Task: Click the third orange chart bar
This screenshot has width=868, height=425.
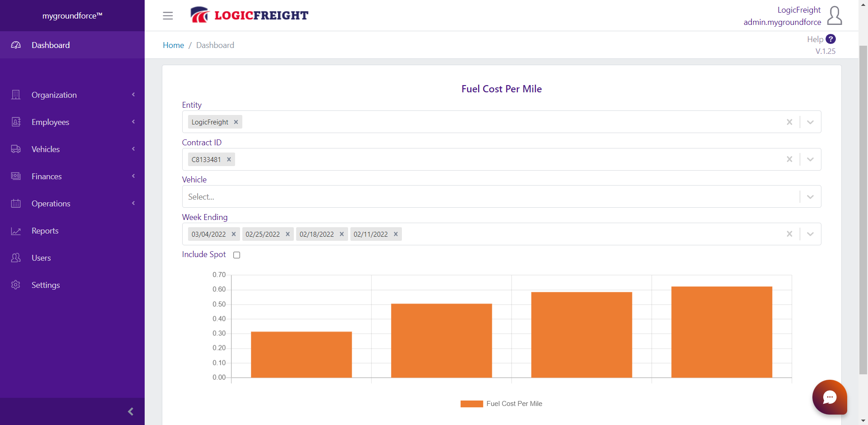Action: pos(581,334)
